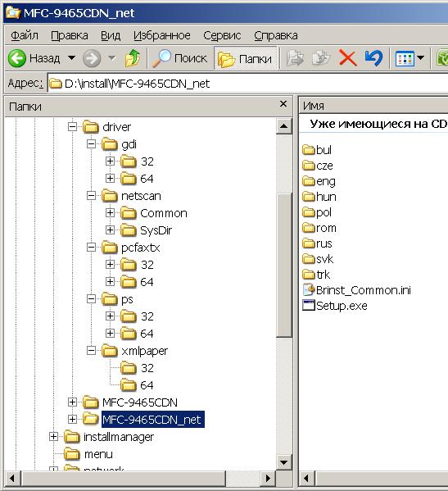Select the driver folder in tree
This screenshot has width=448, height=491.
pyautogui.click(x=116, y=127)
